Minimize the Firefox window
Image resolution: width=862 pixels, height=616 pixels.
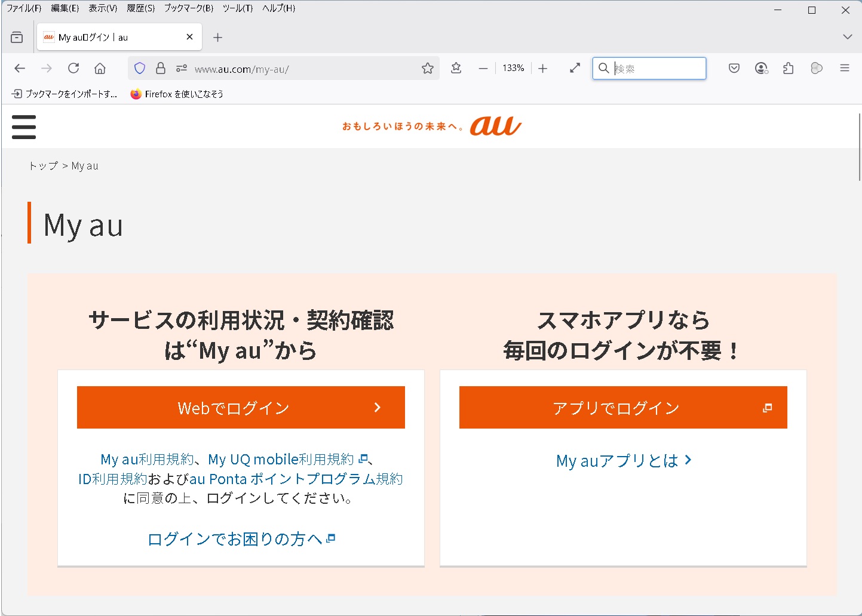point(778,10)
